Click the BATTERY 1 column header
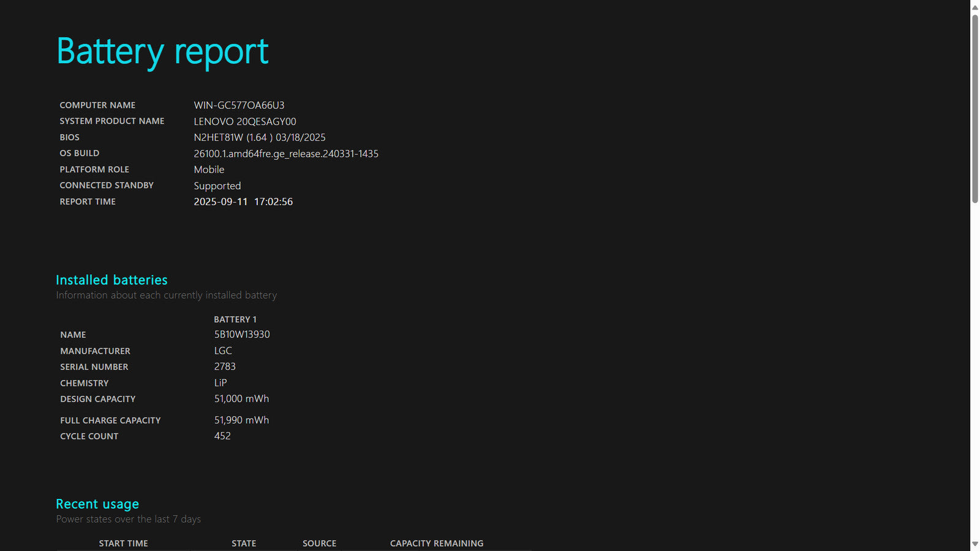 point(235,320)
